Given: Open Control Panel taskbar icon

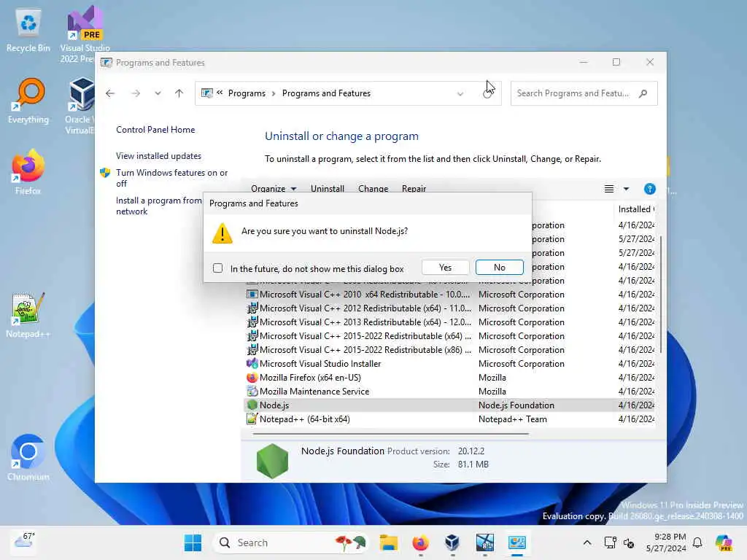Looking at the screenshot, I should (x=517, y=542).
